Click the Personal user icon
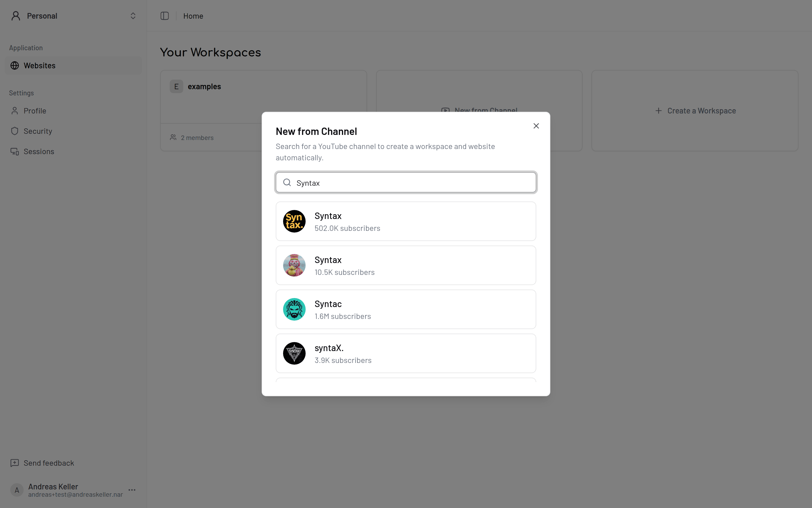The image size is (812, 508). point(16,16)
